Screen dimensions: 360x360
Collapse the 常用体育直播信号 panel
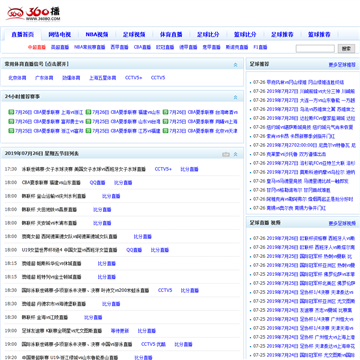[x=236, y=65]
